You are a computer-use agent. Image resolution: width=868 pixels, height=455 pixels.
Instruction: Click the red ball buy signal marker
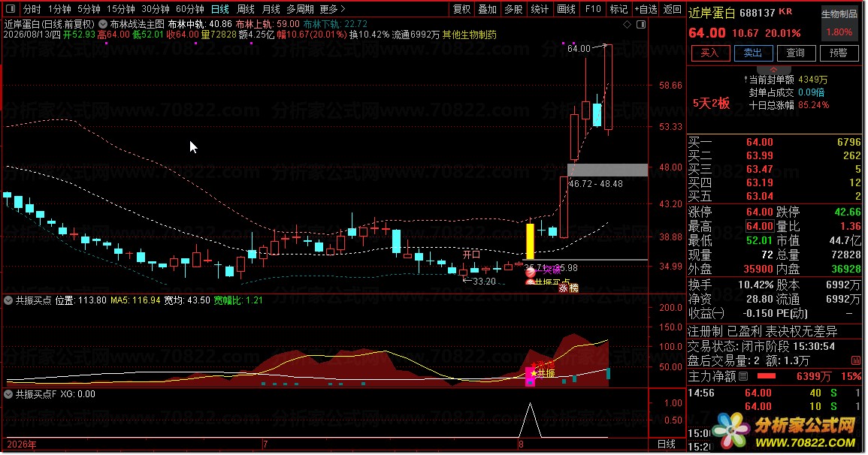(x=531, y=272)
